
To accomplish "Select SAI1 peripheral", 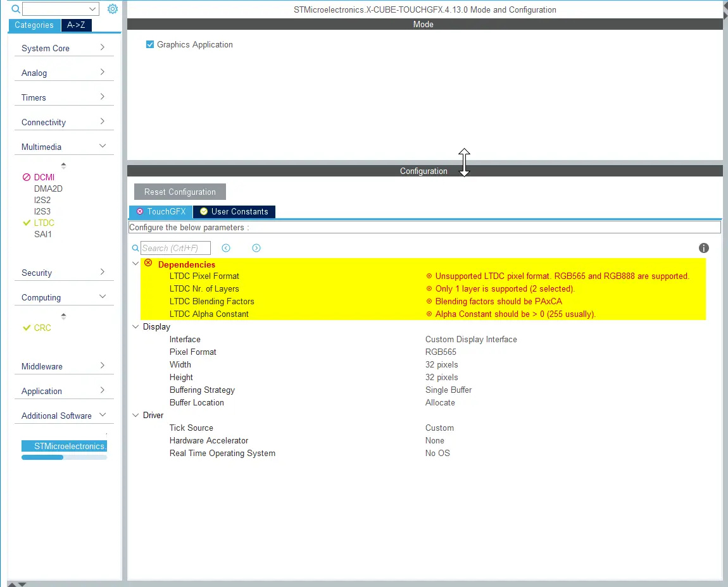I will pyautogui.click(x=42, y=234).
